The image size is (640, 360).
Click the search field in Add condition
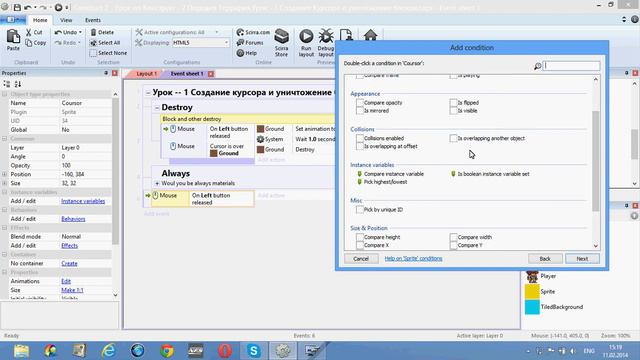point(571,66)
